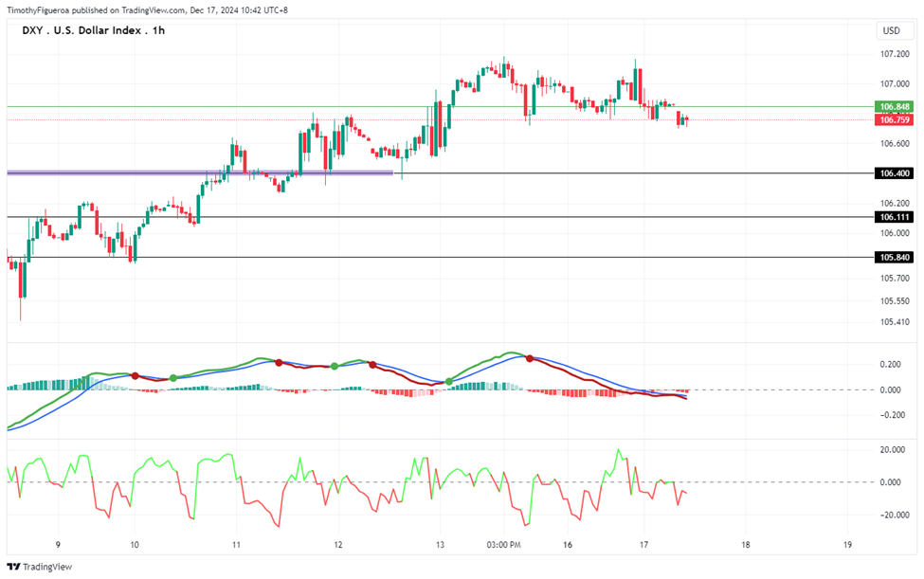Select the green 106.848 price label

[x=895, y=107]
